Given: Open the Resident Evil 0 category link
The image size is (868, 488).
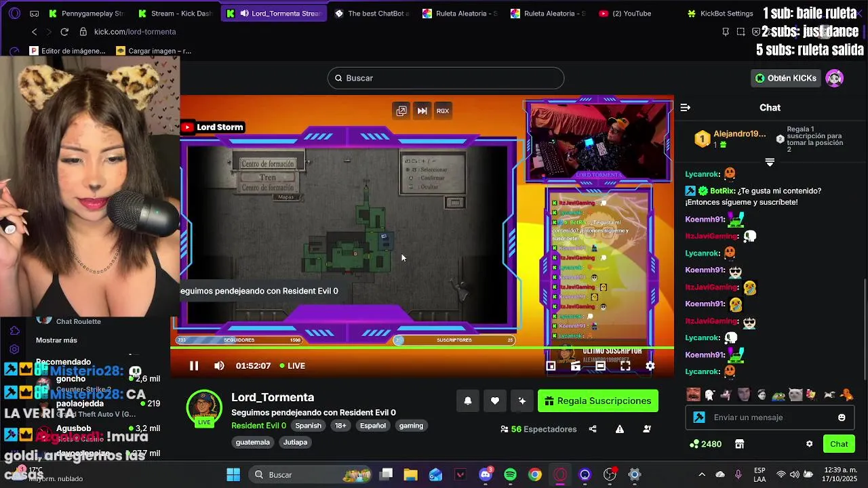Looking at the screenshot, I should (x=258, y=426).
